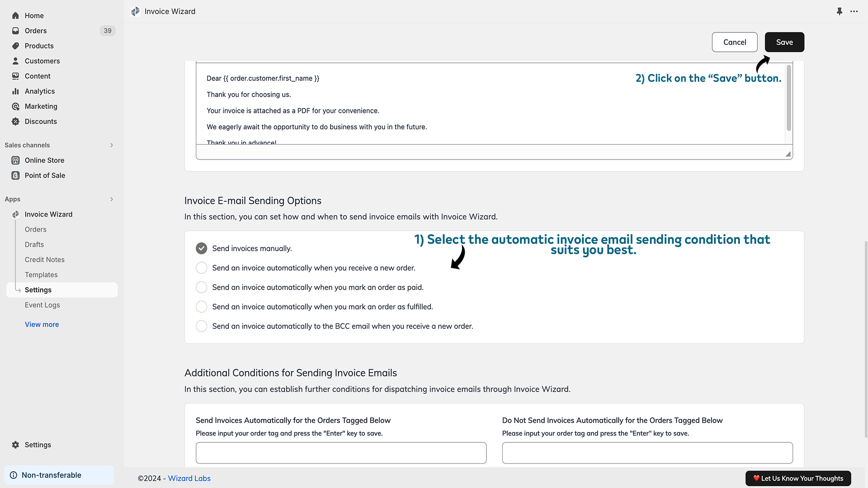Screen dimensions: 868x488
Task: Click the Online Store icon
Action: click(15, 160)
